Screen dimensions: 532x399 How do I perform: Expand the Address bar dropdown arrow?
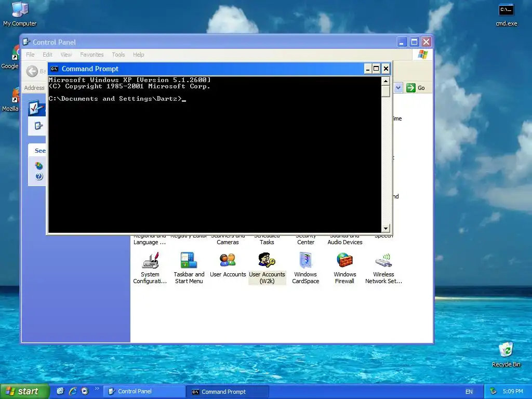(398, 88)
